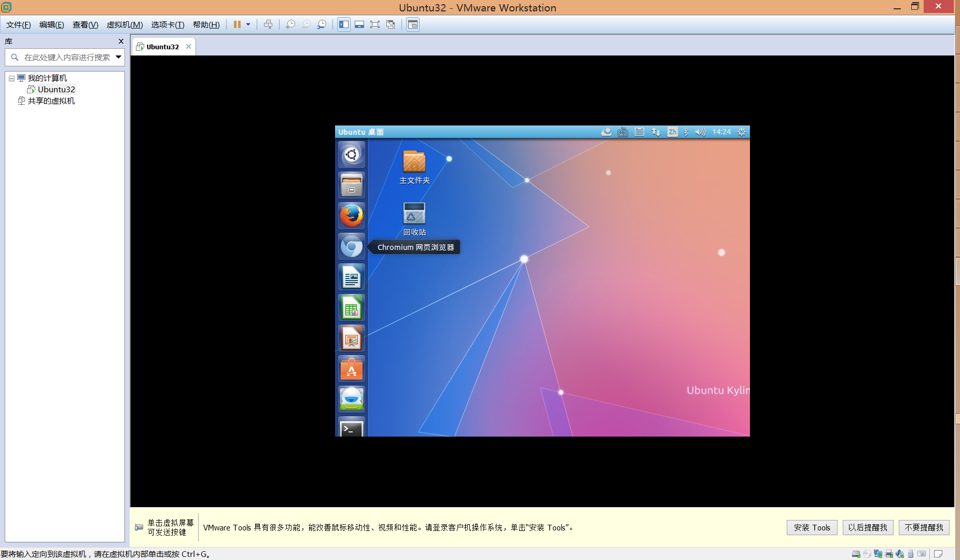The image size is (960, 560).
Task: Click the keyboard hint icon in the info bar
Action: tap(139, 527)
